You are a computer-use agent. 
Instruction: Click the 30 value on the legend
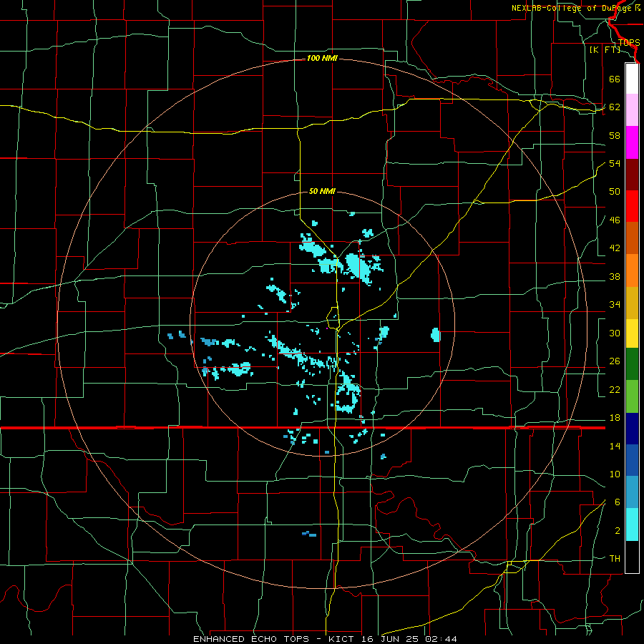pyautogui.click(x=615, y=333)
